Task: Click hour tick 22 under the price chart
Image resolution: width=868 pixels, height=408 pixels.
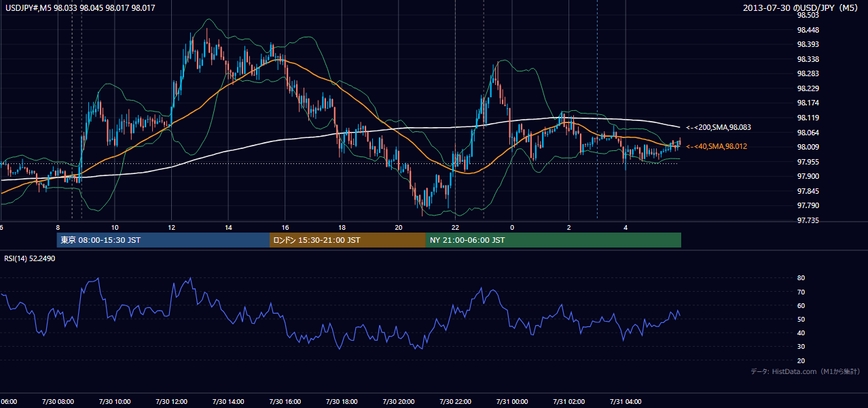Action: click(x=455, y=227)
